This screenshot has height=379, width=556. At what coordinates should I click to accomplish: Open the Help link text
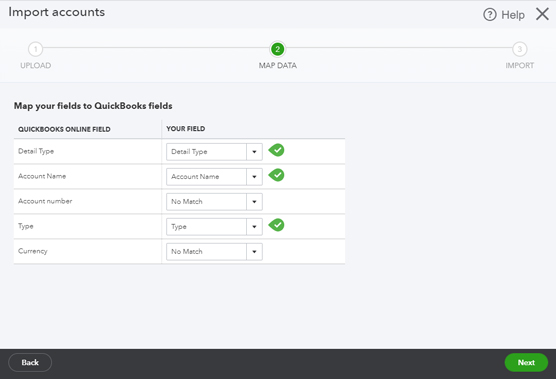513,15
